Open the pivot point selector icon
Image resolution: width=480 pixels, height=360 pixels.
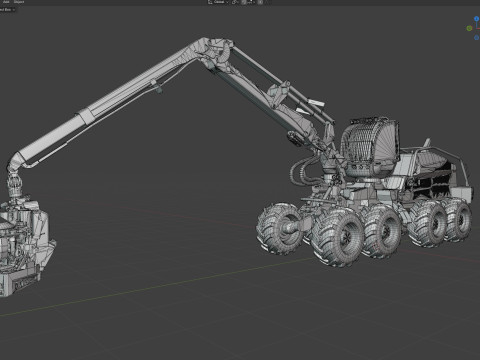coord(235,2)
